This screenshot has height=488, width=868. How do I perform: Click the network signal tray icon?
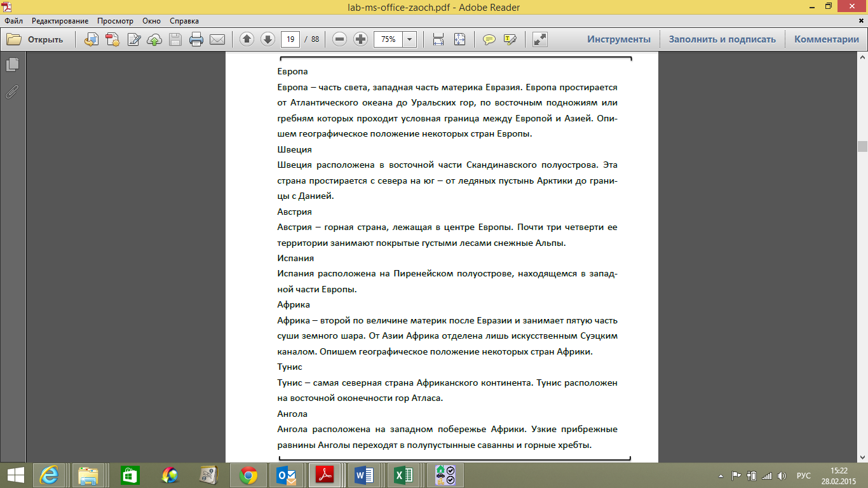click(767, 475)
